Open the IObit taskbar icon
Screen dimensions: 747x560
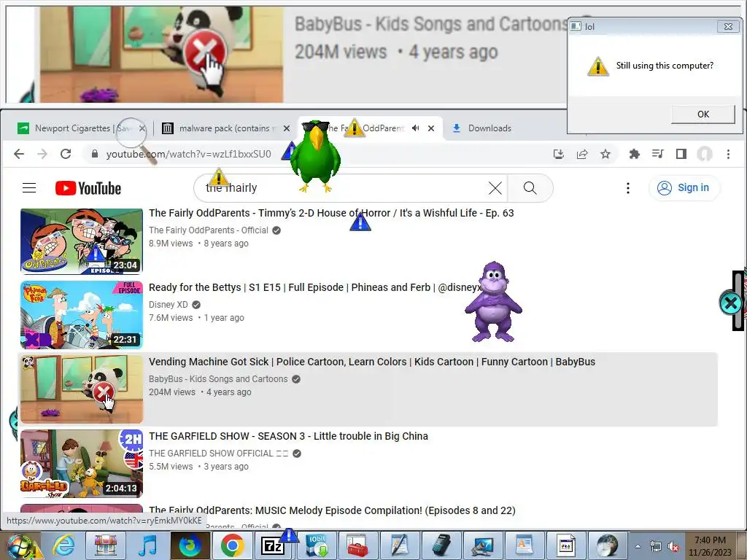pyautogui.click(x=316, y=545)
